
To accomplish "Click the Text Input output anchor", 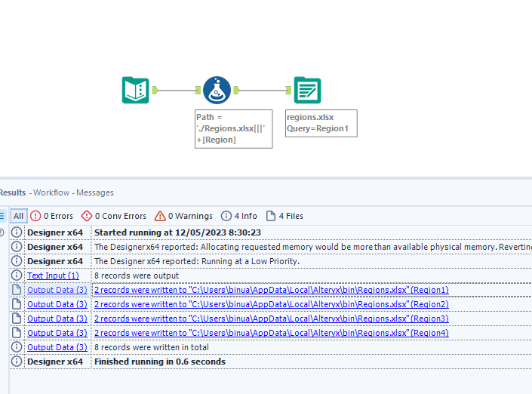I will click(155, 90).
